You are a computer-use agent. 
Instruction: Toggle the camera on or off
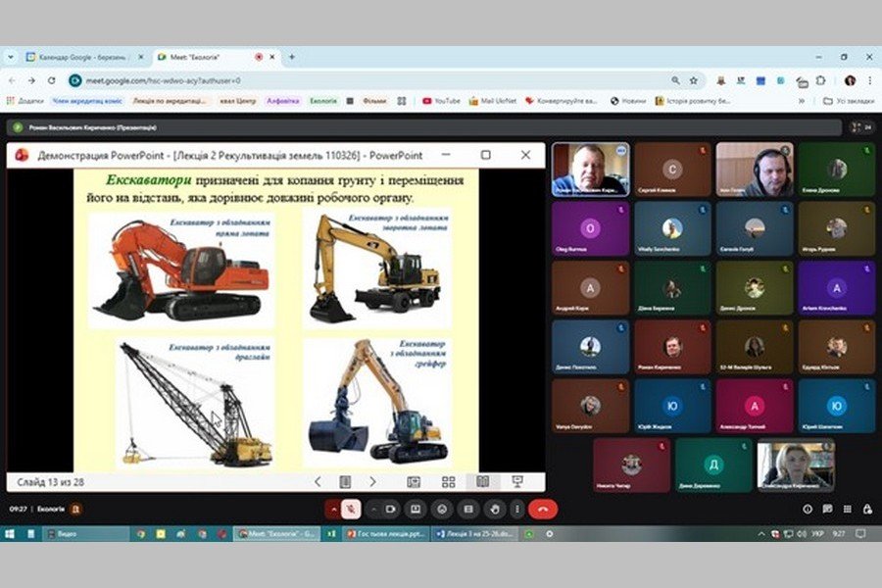tap(390, 509)
